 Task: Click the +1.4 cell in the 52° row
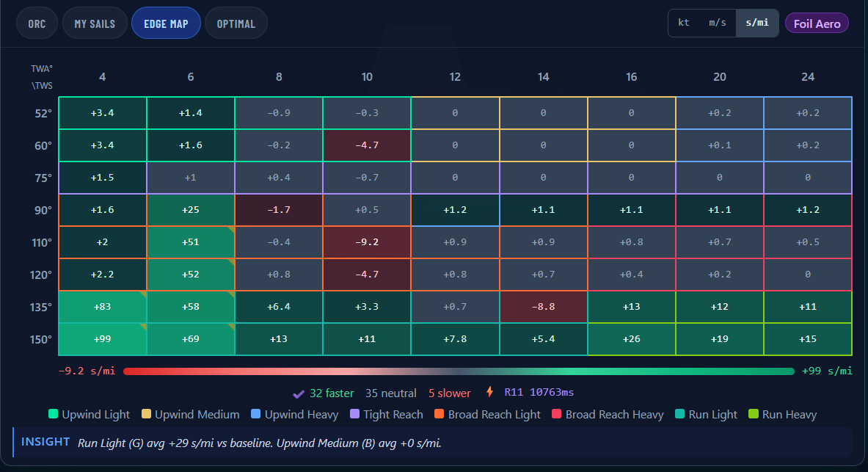coord(191,113)
